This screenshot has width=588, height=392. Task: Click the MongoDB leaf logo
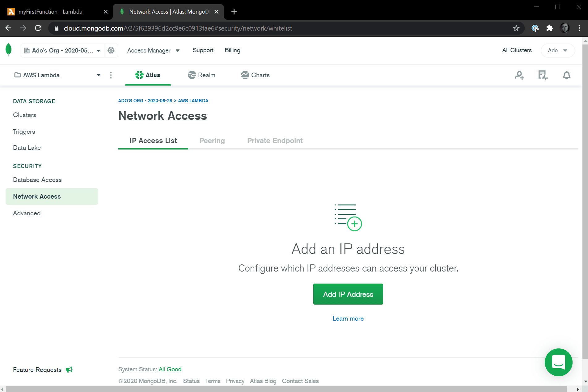pyautogui.click(x=9, y=50)
